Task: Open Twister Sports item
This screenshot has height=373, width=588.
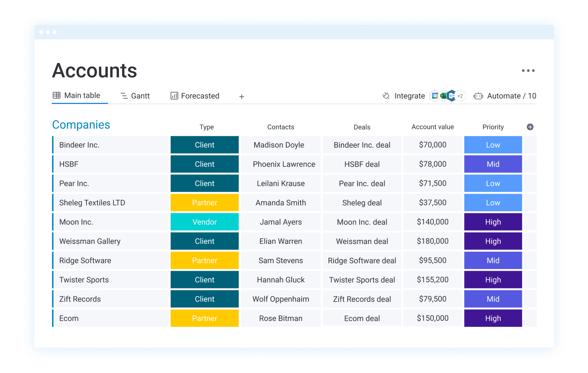Action: coord(84,280)
